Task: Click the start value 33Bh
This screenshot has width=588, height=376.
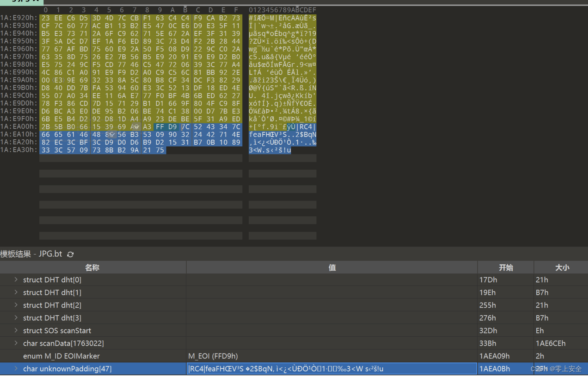Action: click(x=488, y=343)
